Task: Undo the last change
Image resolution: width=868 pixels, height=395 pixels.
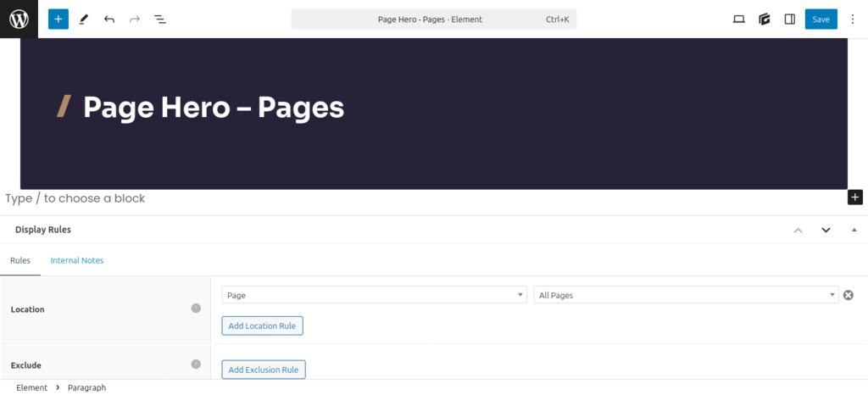Action: [x=109, y=19]
